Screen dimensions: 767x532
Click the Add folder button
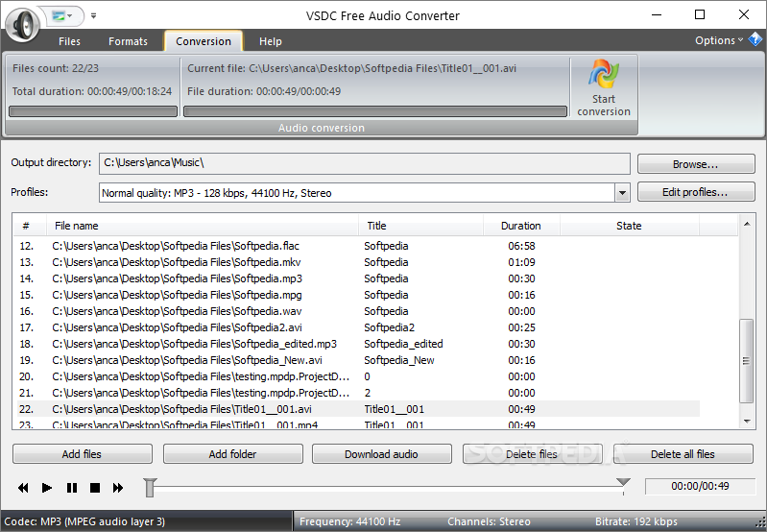pyautogui.click(x=233, y=454)
